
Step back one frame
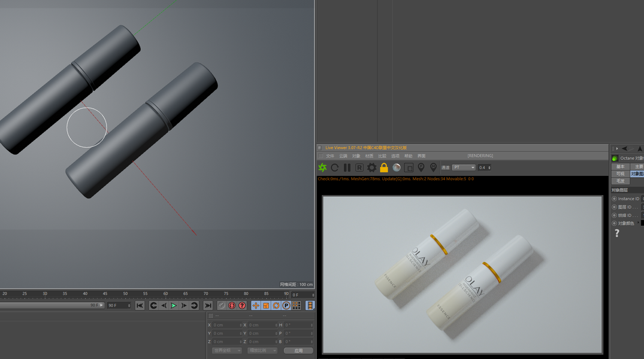click(164, 305)
